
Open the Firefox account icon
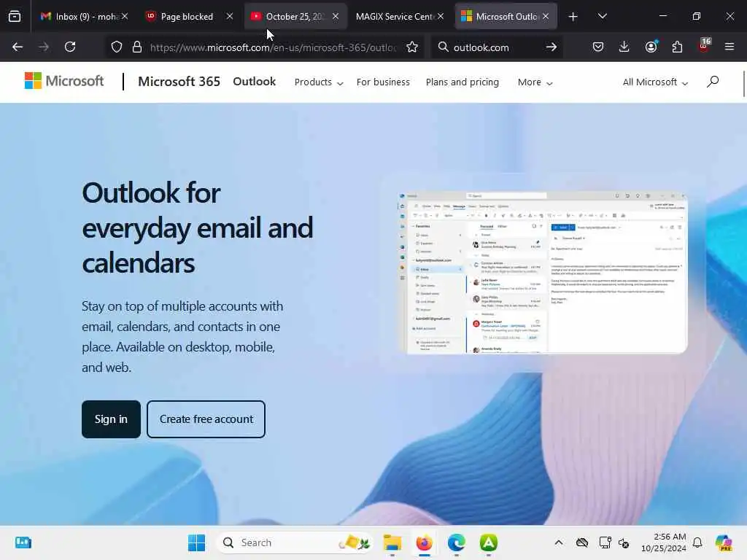(x=651, y=47)
